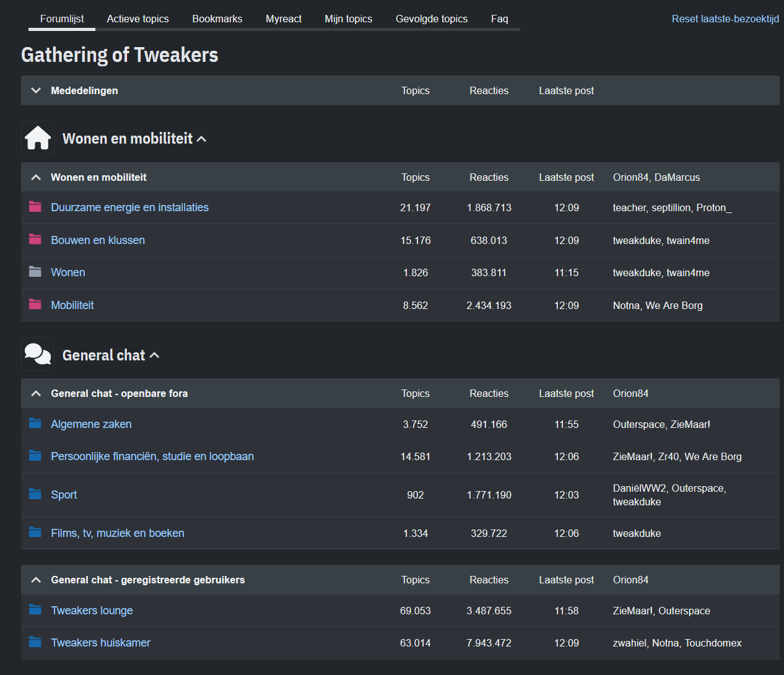Viewport: 784px width, 675px height.
Task: Open the Myreact tab
Action: (284, 19)
